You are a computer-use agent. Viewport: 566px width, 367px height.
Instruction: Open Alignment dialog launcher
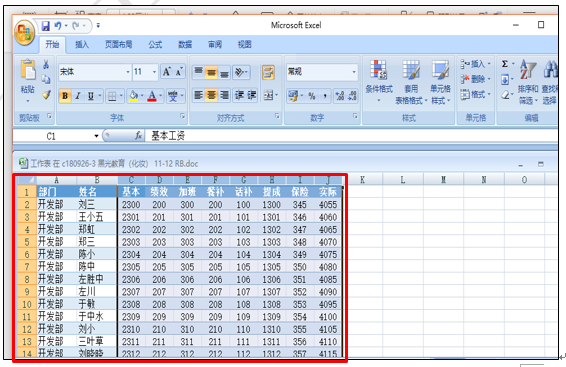[277, 116]
